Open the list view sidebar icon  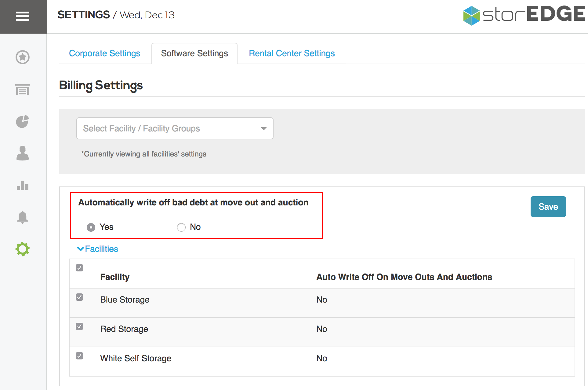click(x=23, y=90)
